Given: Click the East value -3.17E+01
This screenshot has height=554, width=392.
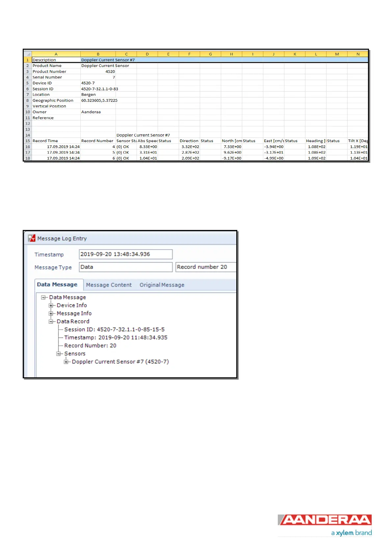Looking at the screenshot, I should click(x=274, y=152).
